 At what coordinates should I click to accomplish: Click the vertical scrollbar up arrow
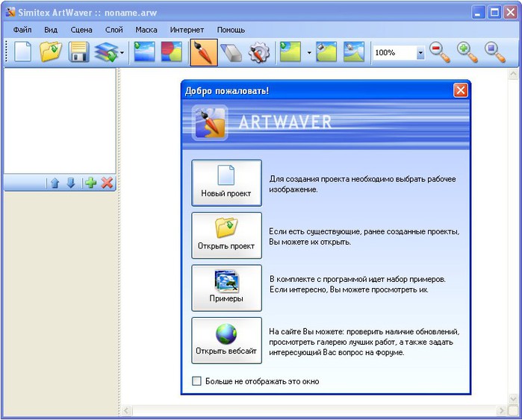point(513,75)
